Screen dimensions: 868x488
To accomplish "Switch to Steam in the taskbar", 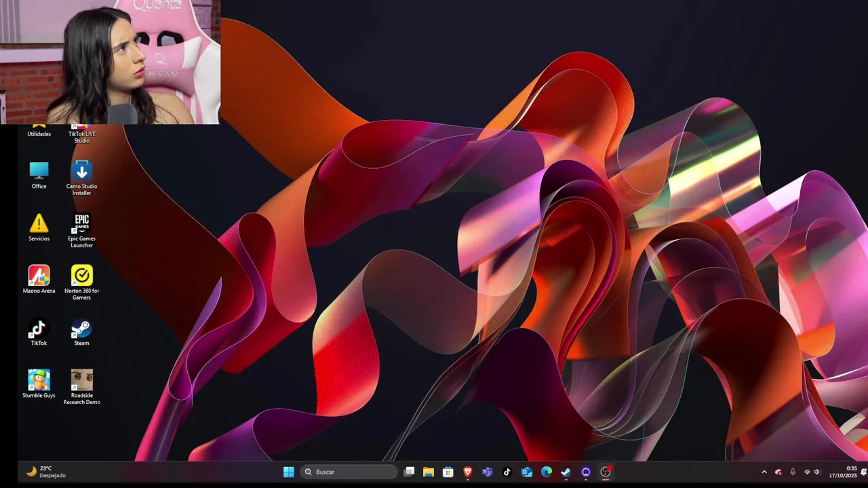I will tap(566, 472).
